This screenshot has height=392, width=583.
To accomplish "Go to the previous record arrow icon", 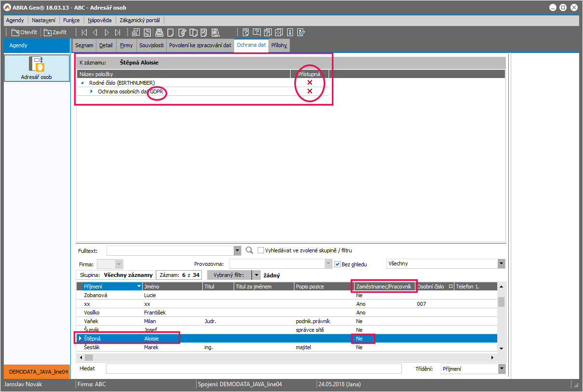I will coord(95,33).
